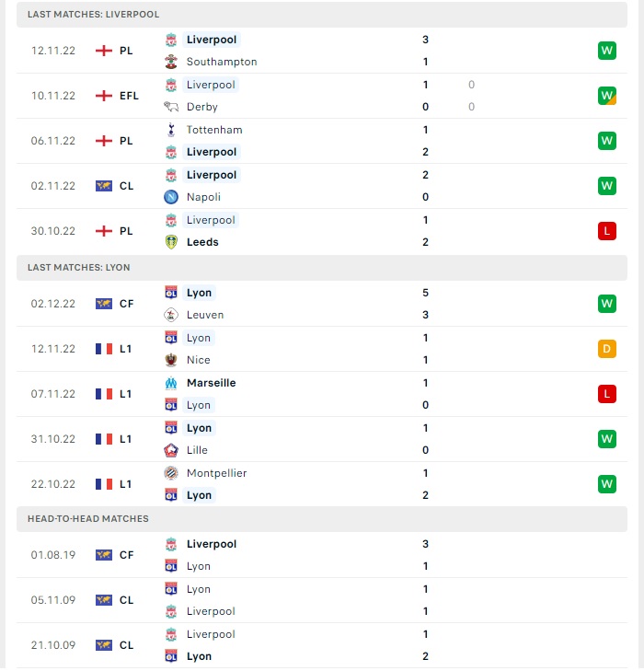Click the Last Matches: Lyon section header
Viewport: 644px width, 671px height.
coord(322,268)
